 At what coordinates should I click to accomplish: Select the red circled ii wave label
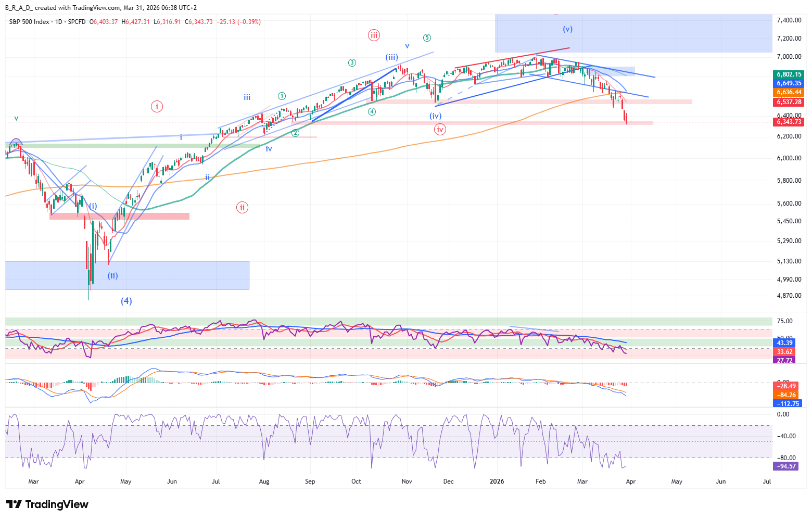click(x=242, y=208)
